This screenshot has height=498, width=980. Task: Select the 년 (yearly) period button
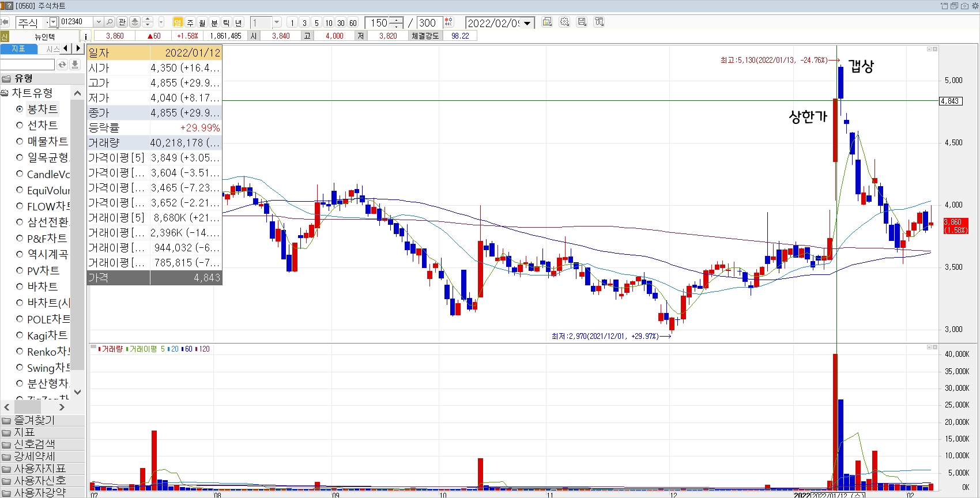[239, 22]
